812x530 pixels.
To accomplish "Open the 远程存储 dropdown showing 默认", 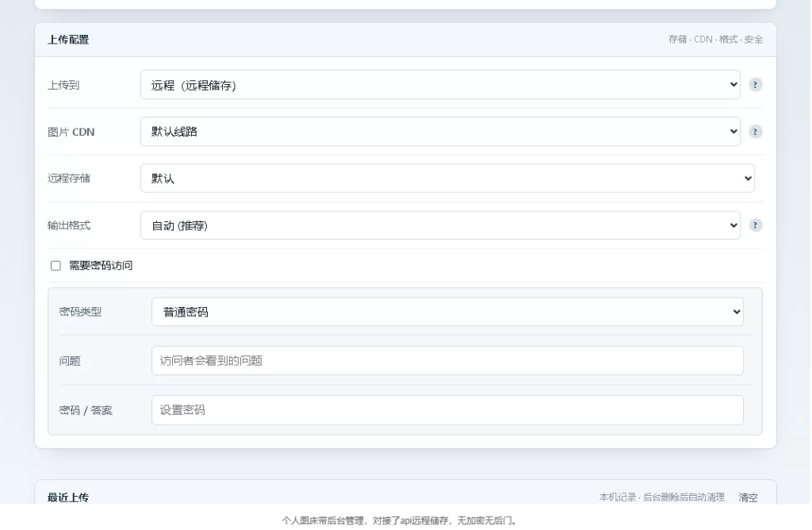I will (447, 179).
